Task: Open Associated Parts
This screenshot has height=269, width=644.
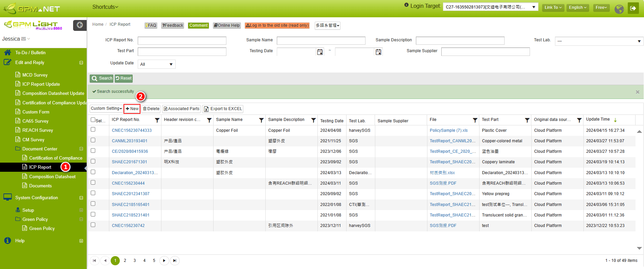Action: click(181, 109)
